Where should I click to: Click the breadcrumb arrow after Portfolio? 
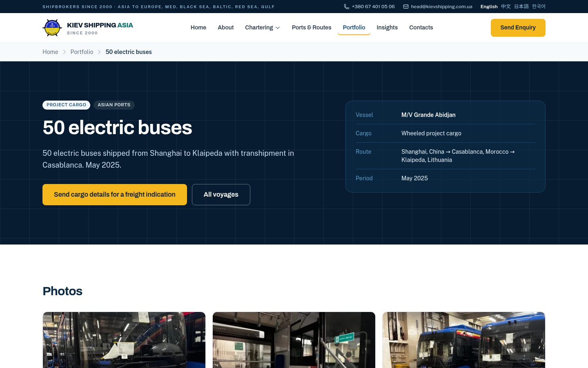click(x=99, y=52)
